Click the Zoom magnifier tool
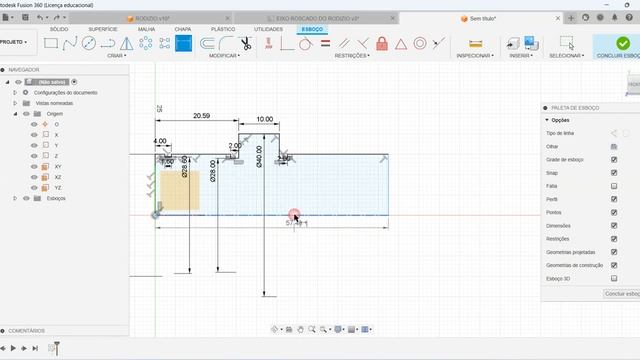This screenshot has height=360, width=640. (312, 329)
